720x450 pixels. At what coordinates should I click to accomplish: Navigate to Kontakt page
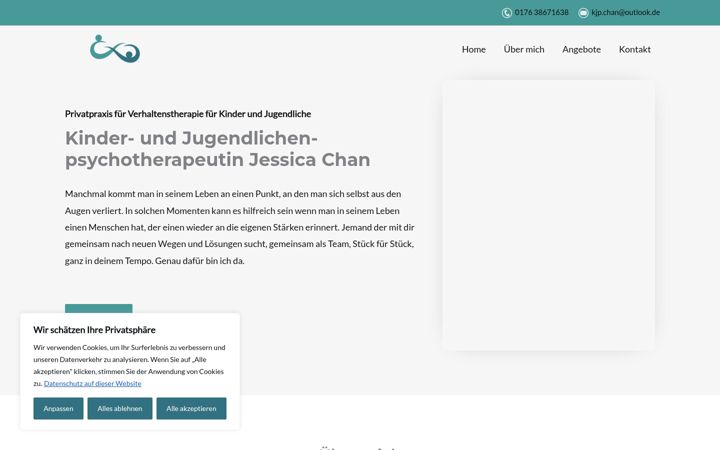click(x=635, y=49)
